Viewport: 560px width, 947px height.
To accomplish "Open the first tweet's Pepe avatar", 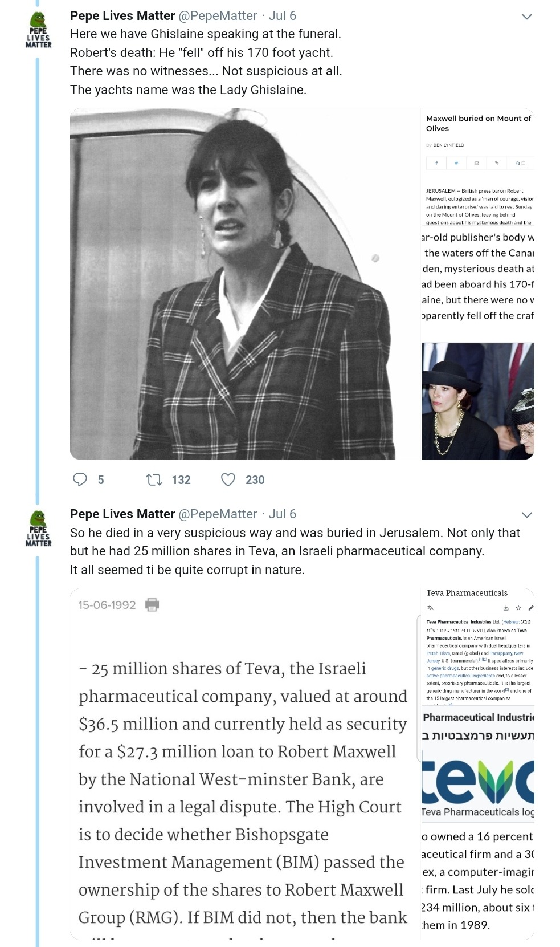I will point(38,30).
